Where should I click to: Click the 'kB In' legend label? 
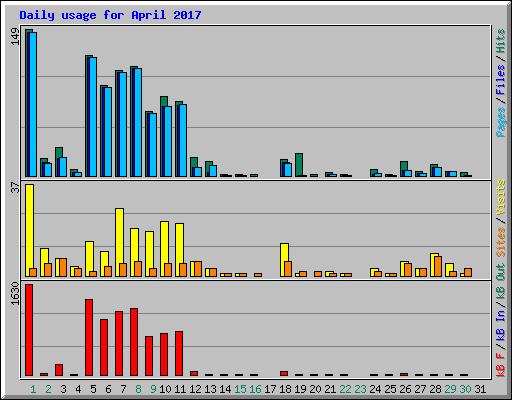500,325
